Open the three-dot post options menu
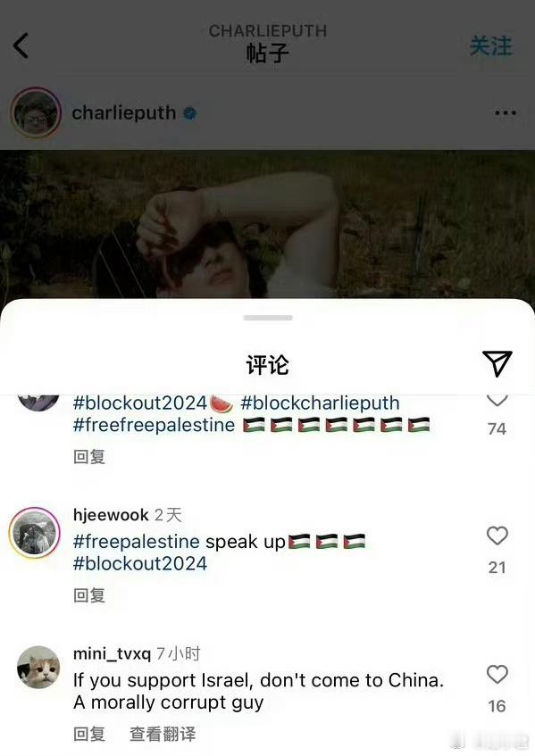This screenshot has height=756, width=535. click(x=506, y=112)
